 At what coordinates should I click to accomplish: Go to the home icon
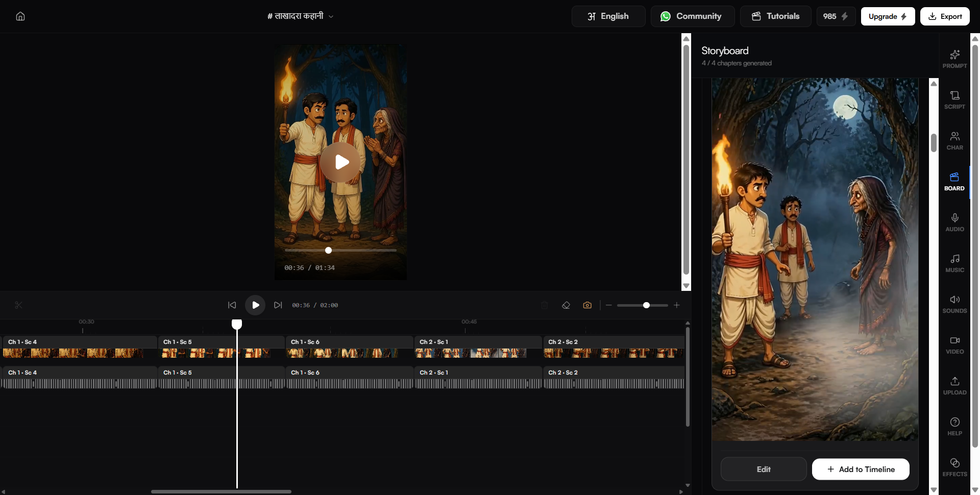tap(20, 16)
